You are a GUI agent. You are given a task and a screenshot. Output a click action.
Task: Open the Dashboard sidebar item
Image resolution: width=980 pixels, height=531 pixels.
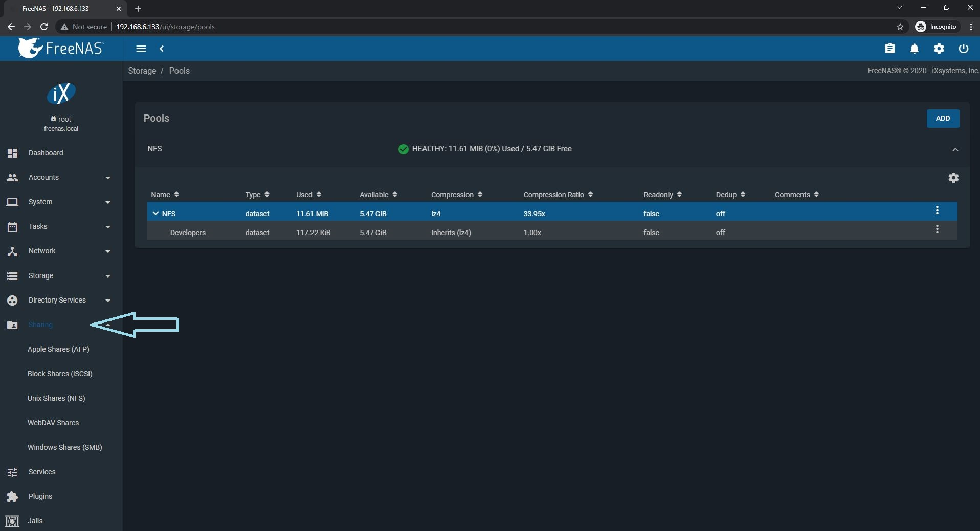[61, 153]
